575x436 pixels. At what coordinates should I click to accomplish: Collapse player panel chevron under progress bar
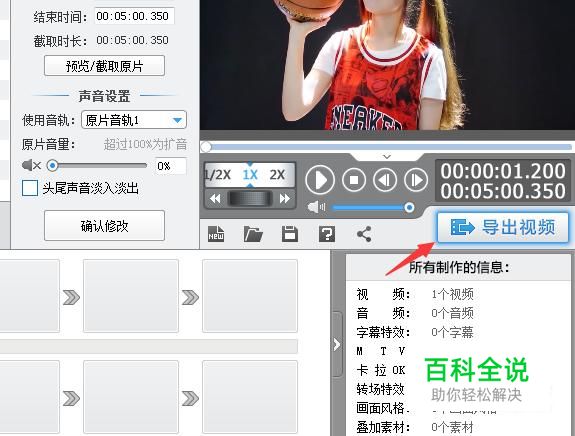coord(387,157)
